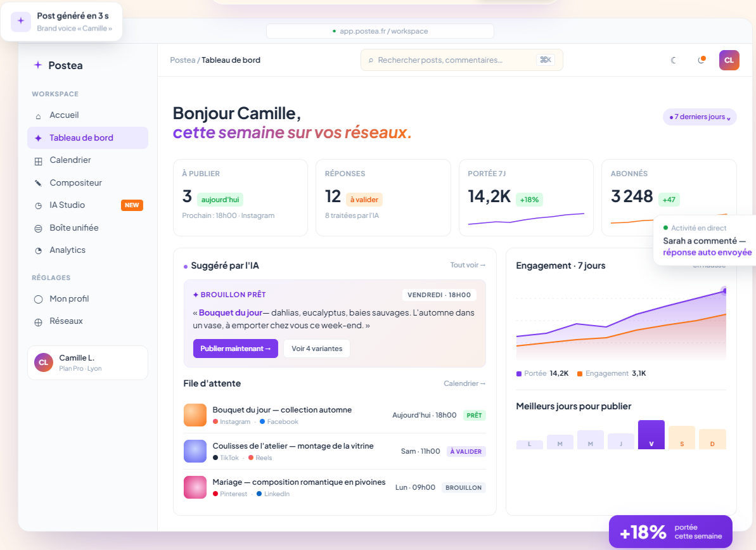This screenshot has width=756, height=550.
Task: Focus the Rechercher posts, commentaires search field
Action: click(x=462, y=60)
